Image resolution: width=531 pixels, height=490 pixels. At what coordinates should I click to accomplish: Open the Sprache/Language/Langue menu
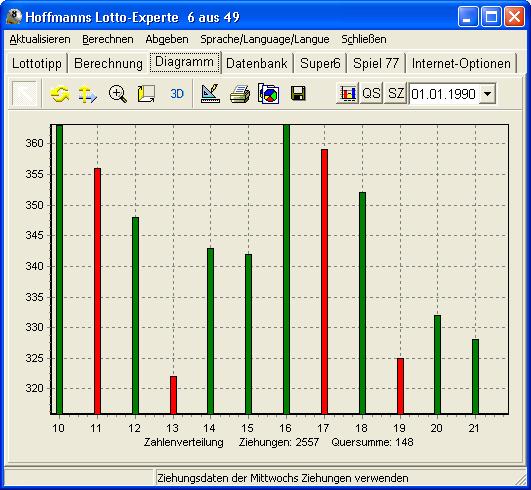[x=265, y=39]
